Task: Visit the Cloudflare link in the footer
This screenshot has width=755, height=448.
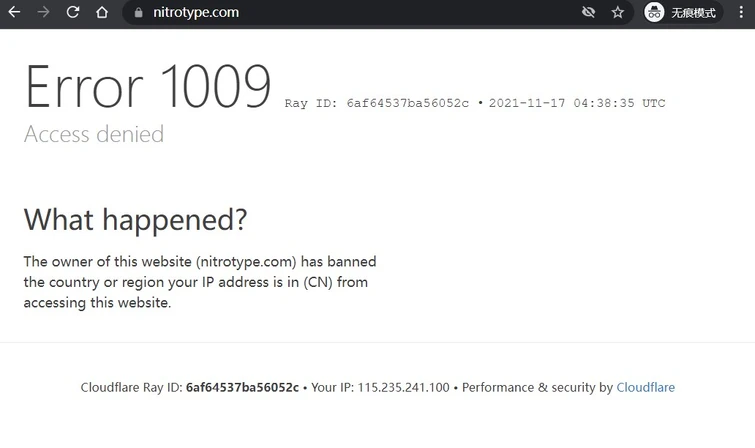Action: coord(645,387)
